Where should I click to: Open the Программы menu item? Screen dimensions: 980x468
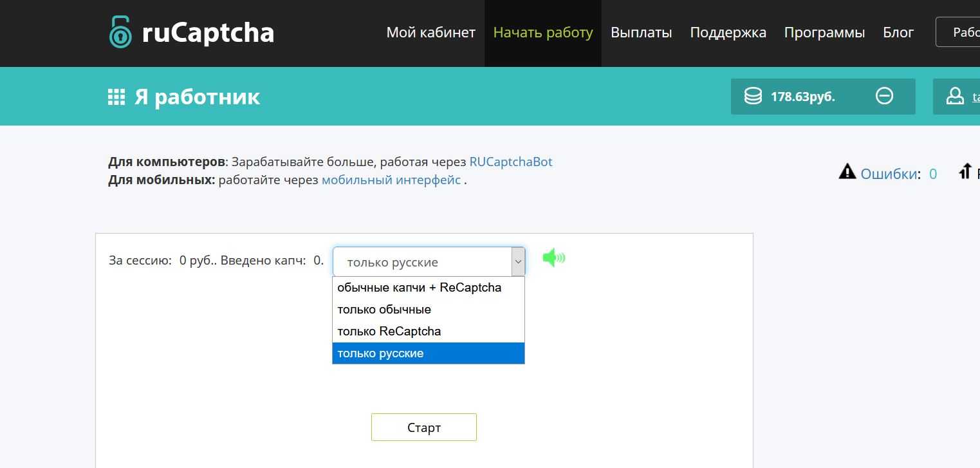(824, 32)
